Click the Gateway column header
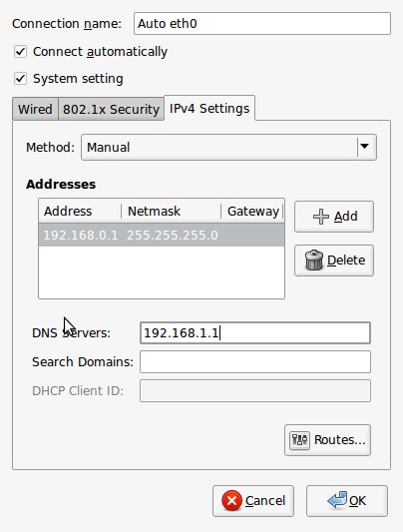Image resolution: width=403 pixels, height=532 pixels. tap(252, 211)
